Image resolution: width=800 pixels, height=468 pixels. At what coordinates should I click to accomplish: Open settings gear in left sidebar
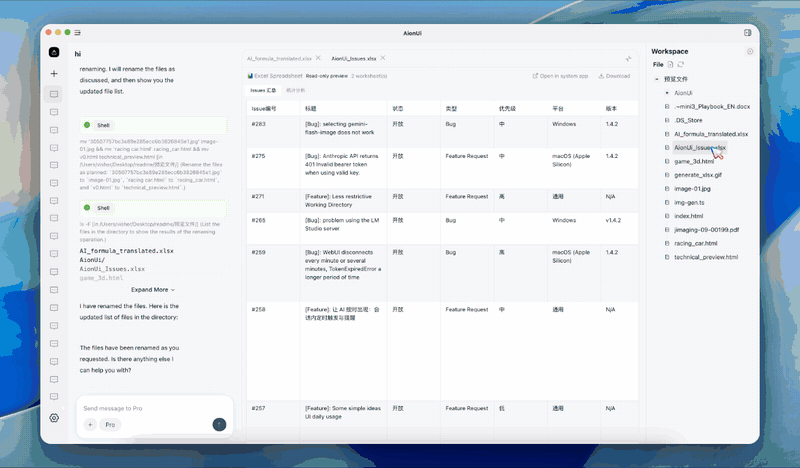pyautogui.click(x=54, y=418)
